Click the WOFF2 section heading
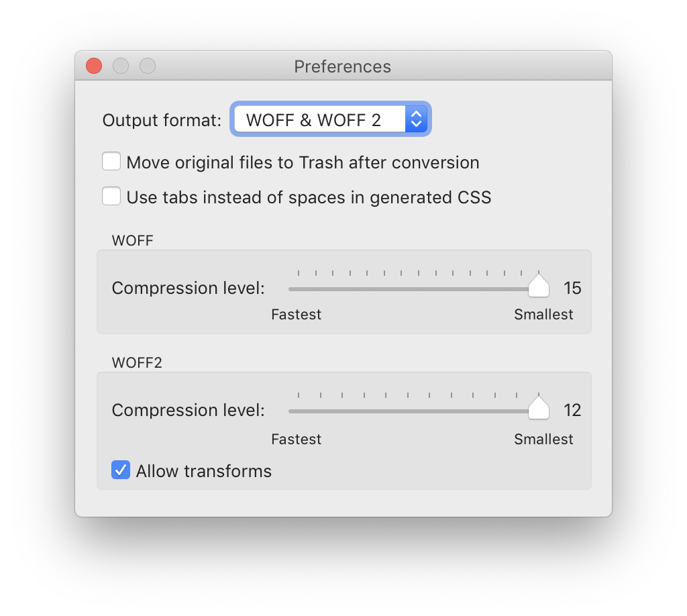This screenshot has height=616, width=687. (136, 362)
